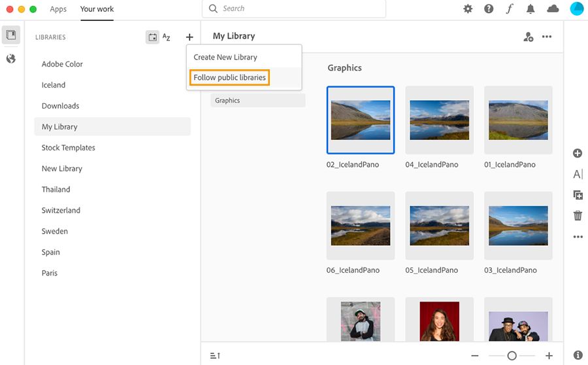Switch to the Apps tab
This screenshot has width=588, height=365.
58,9
